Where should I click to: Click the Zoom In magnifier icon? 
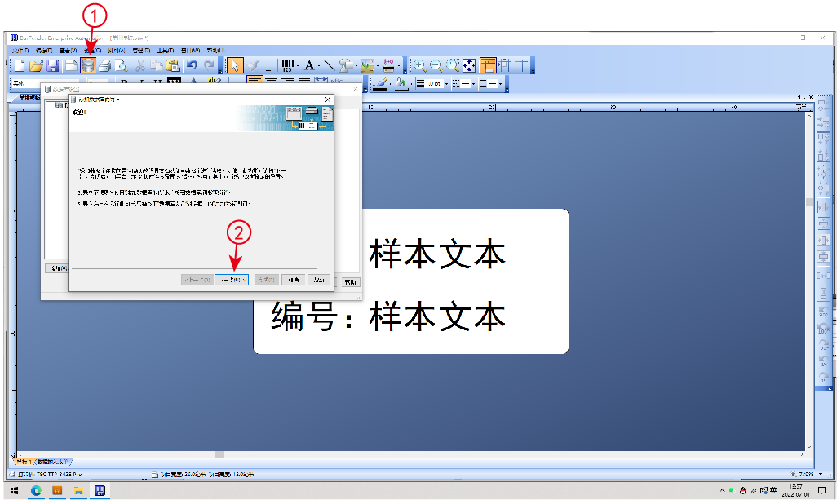(419, 65)
